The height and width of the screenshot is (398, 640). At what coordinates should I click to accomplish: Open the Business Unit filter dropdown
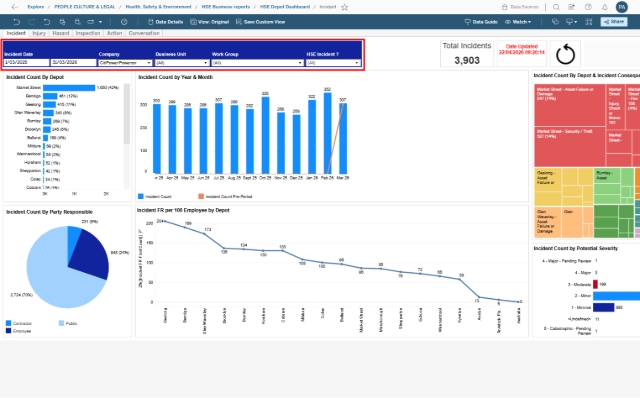click(182, 63)
